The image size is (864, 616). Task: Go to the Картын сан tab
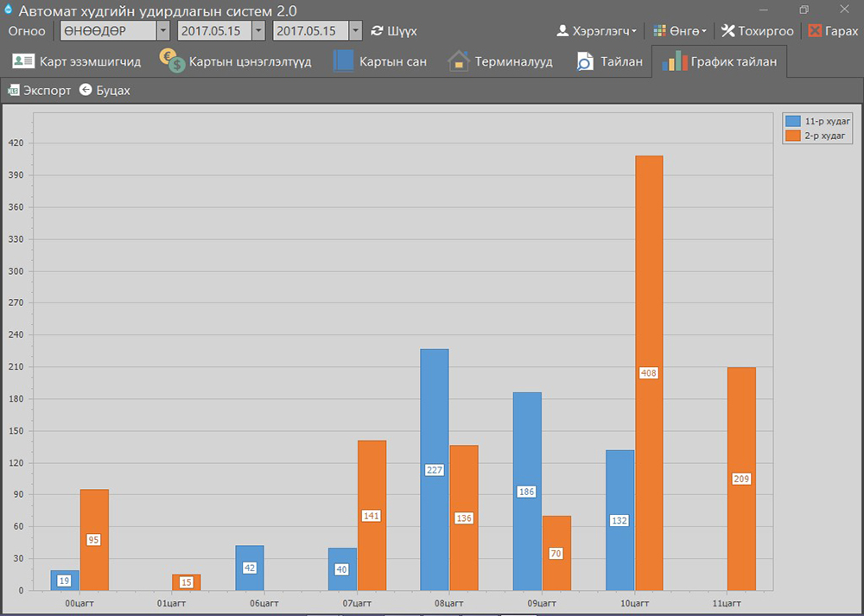click(x=380, y=61)
